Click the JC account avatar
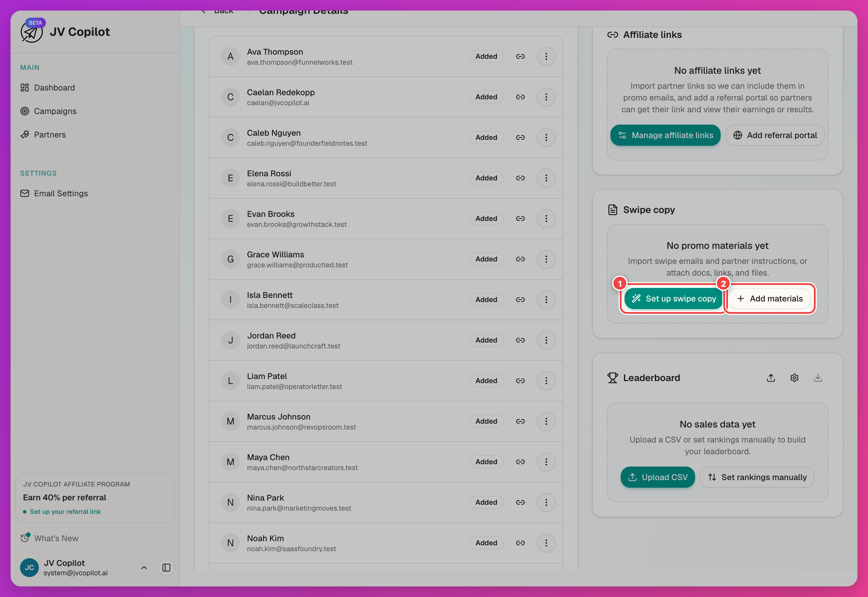The image size is (868, 597). pyautogui.click(x=29, y=568)
